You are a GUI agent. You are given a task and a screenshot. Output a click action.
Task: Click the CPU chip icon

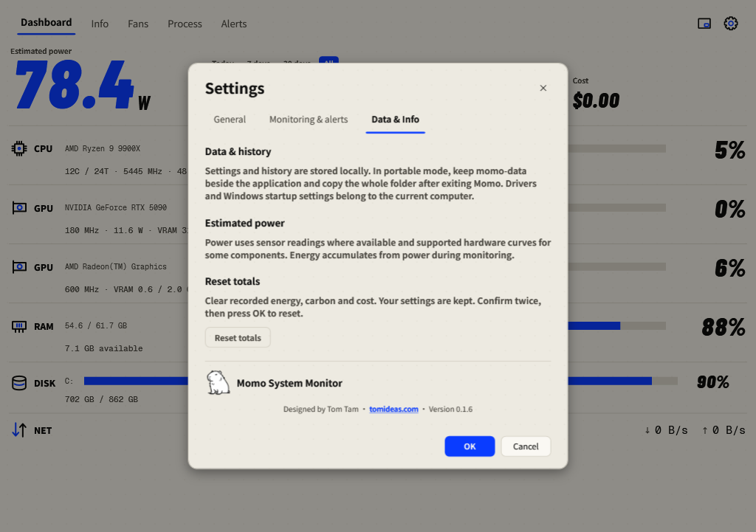pos(19,148)
